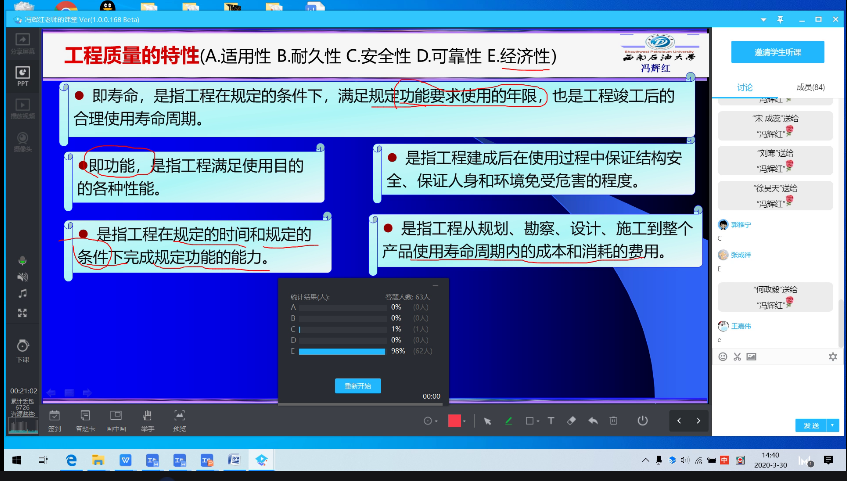Open dropdown arrow beside the send button
The width and height of the screenshot is (847, 481).
[833, 425]
